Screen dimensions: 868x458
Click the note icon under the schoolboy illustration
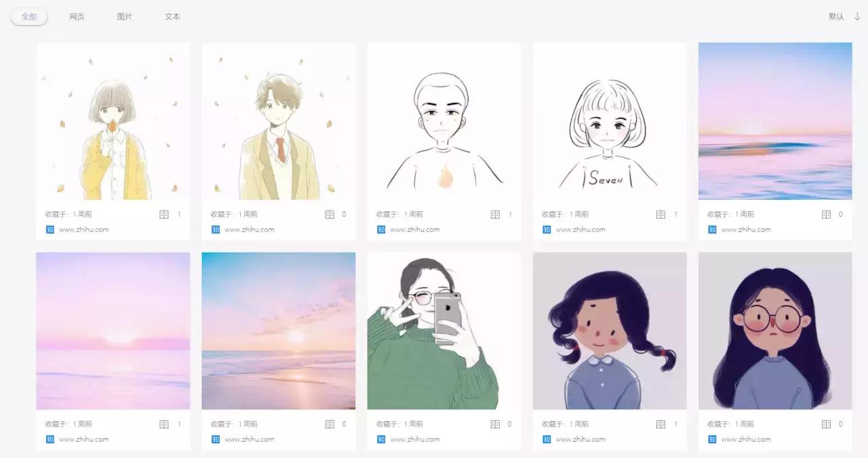click(330, 214)
